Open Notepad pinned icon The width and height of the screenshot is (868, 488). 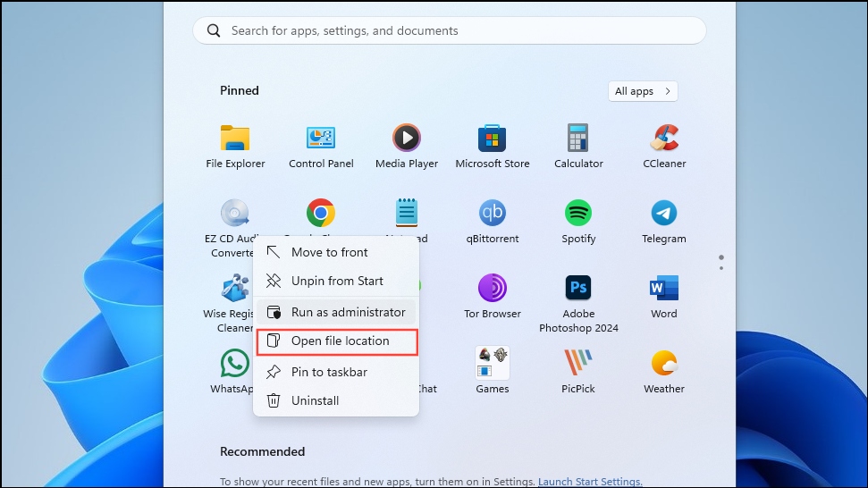(407, 213)
